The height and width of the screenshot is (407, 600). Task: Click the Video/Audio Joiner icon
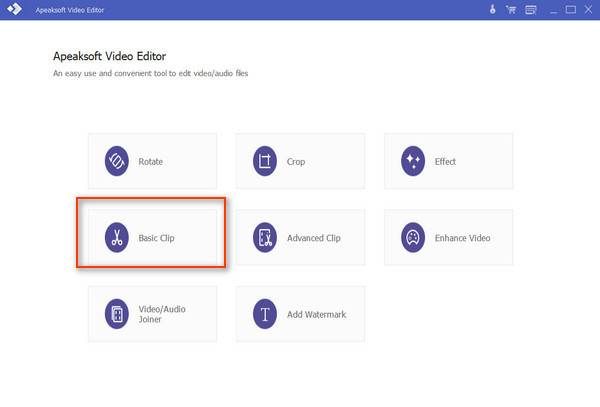click(x=117, y=314)
